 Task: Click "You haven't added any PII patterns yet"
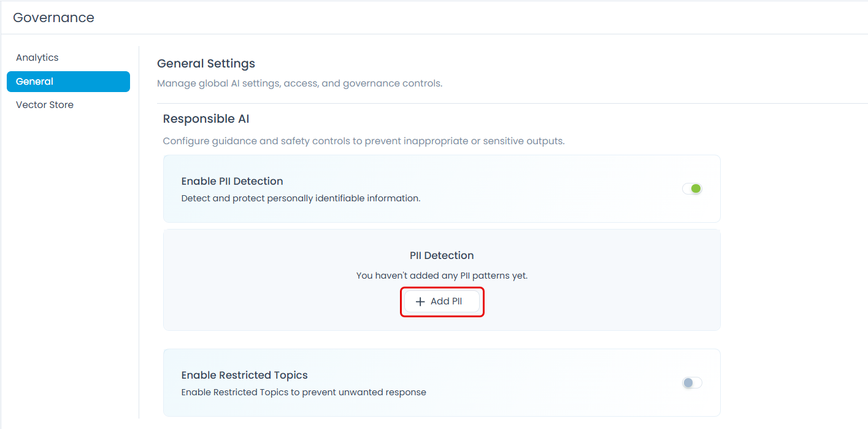point(442,276)
